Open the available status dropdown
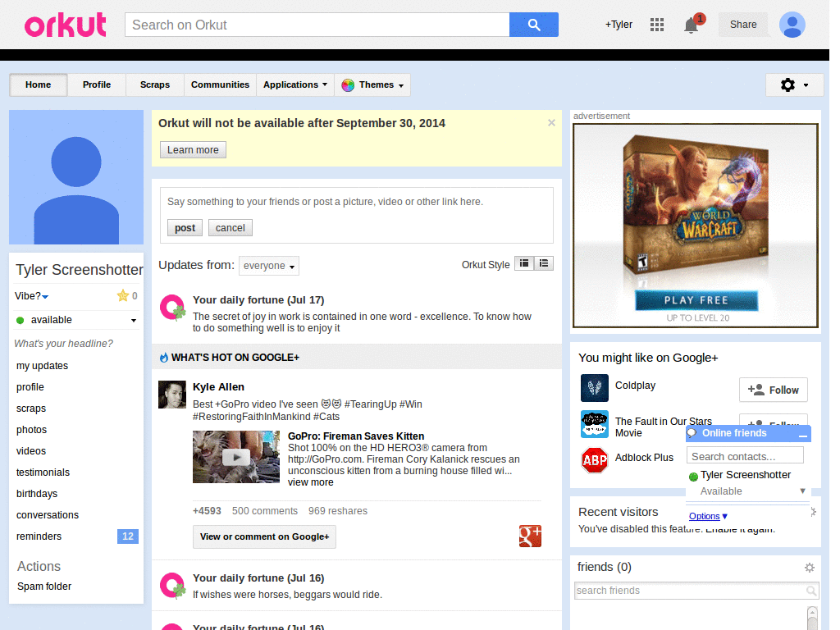 click(x=134, y=321)
